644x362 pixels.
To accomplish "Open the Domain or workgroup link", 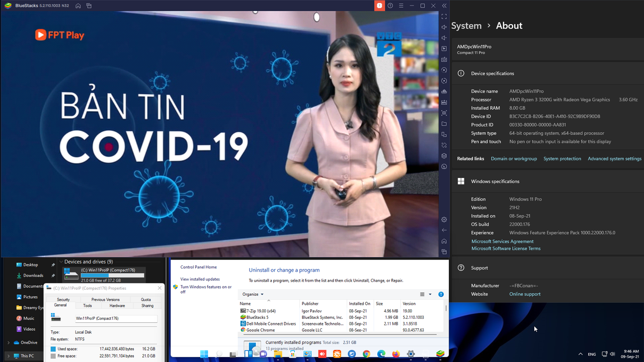I will 514,159.
